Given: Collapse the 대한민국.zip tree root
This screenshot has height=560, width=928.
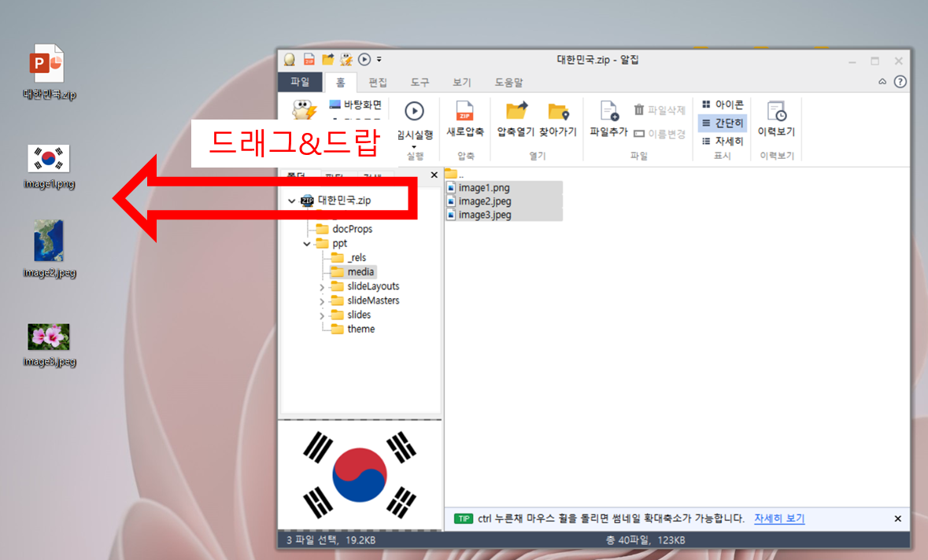Looking at the screenshot, I should [x=292, y=201].
